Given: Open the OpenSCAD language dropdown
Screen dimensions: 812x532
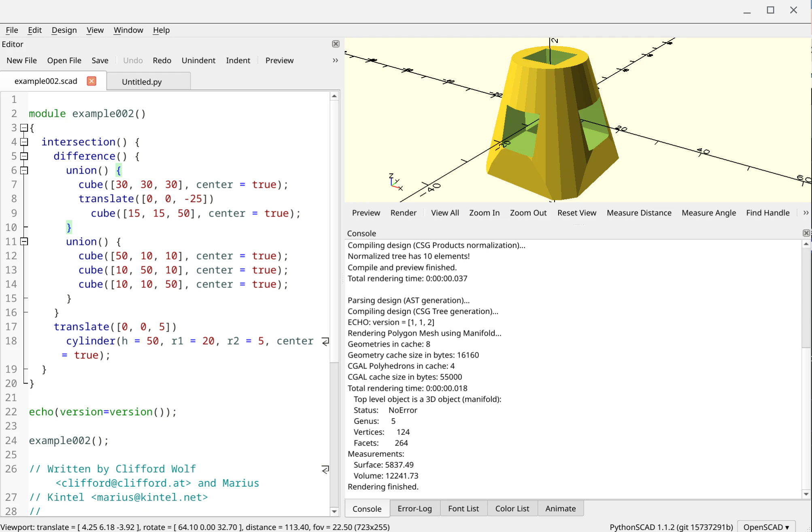Looking at the screenshot, I should 766,527.
